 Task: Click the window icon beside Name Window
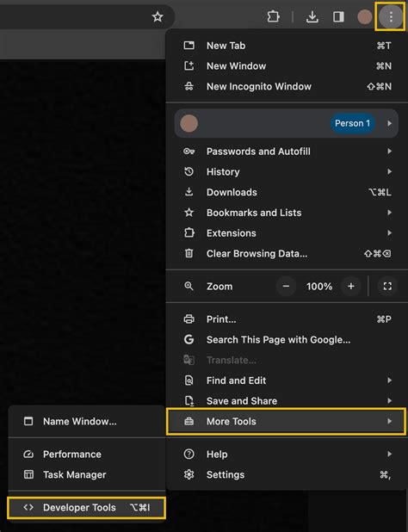(x=28, y=422)
